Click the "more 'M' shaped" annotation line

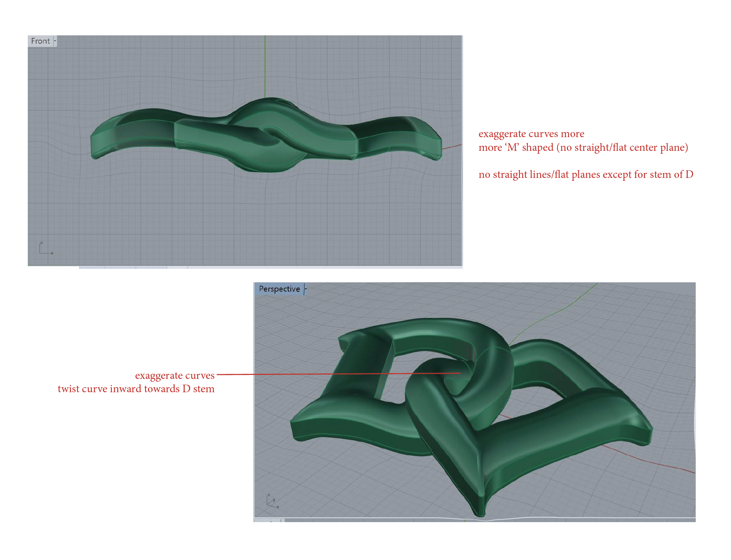(x=583, y=148)
